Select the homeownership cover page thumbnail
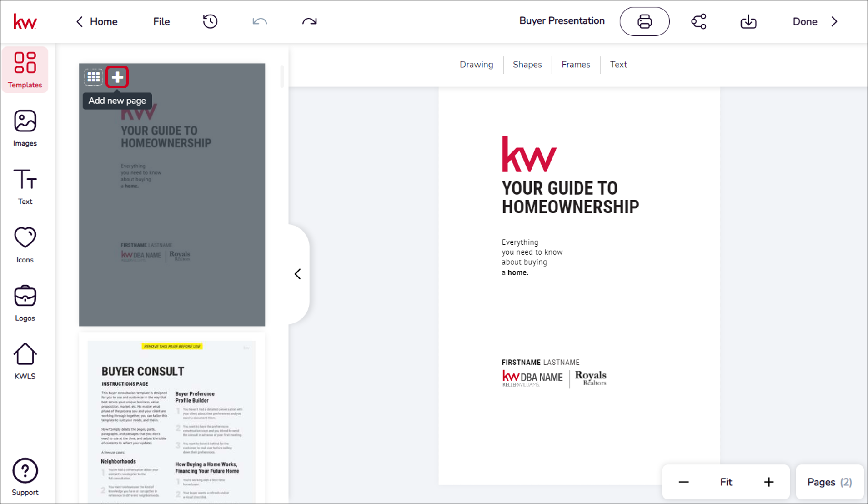The image size is (868, 504). (172, 195)
